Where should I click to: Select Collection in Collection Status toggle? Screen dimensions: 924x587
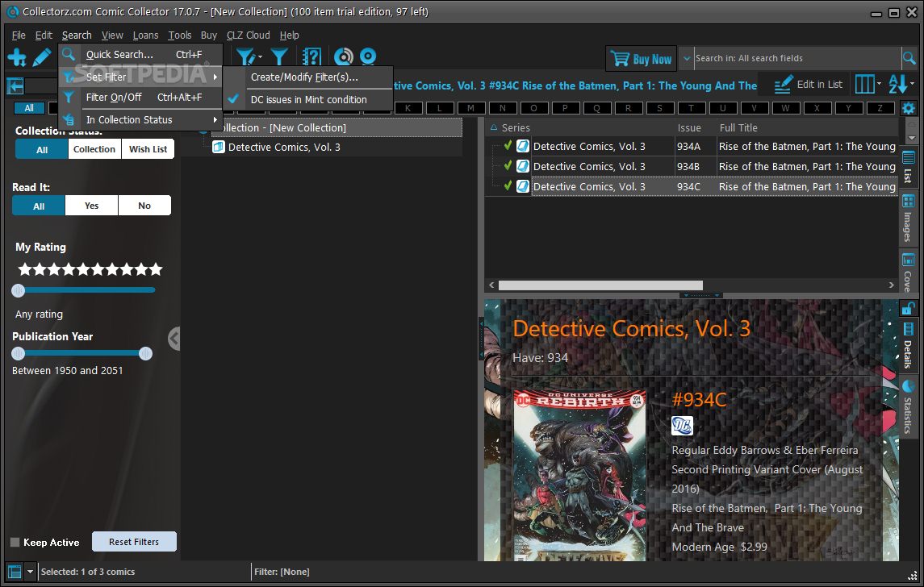(94, 149)
